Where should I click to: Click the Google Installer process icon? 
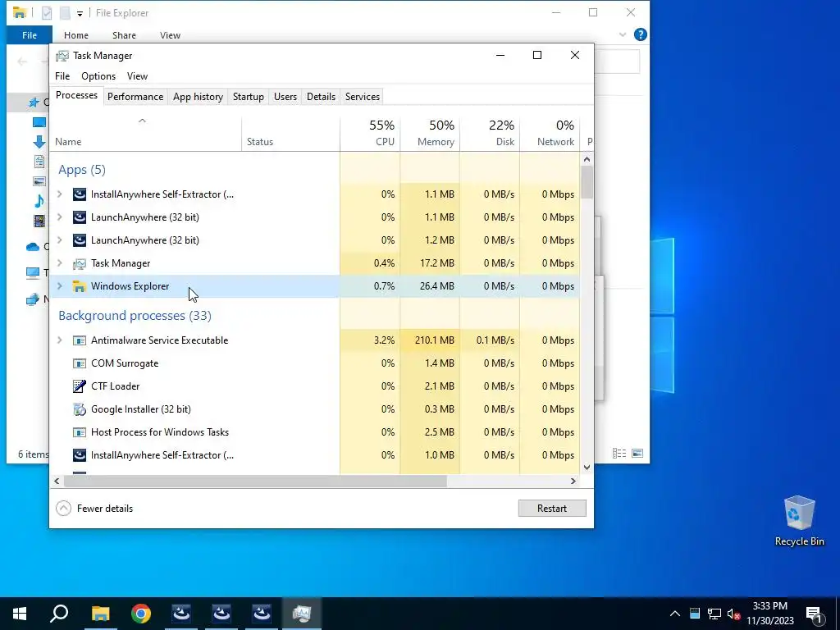80,409
